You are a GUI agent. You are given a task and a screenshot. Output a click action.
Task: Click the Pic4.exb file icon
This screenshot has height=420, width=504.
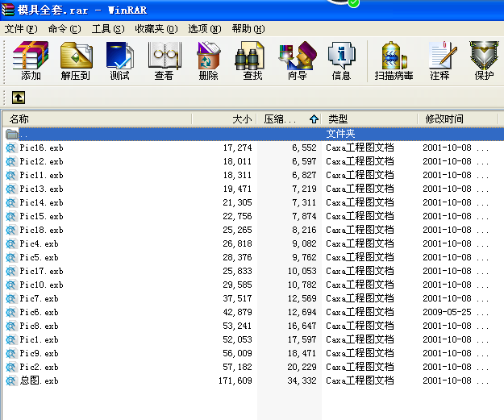11,243
